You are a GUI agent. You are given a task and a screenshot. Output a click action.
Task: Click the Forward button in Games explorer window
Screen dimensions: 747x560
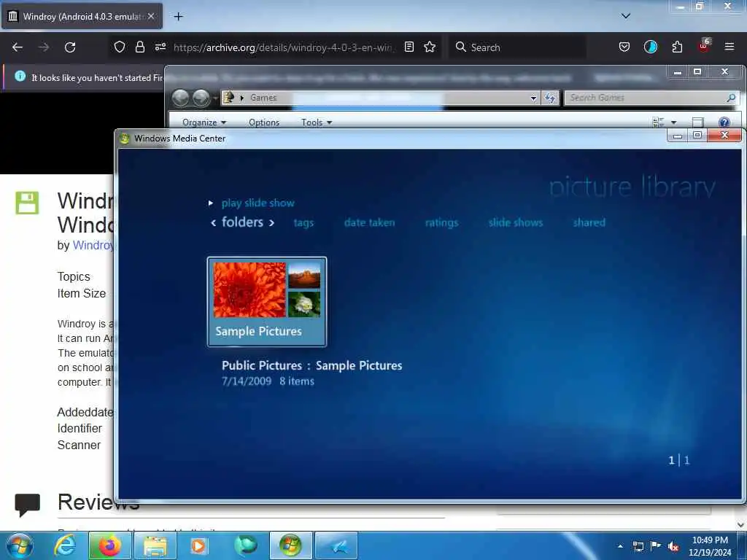201,98
